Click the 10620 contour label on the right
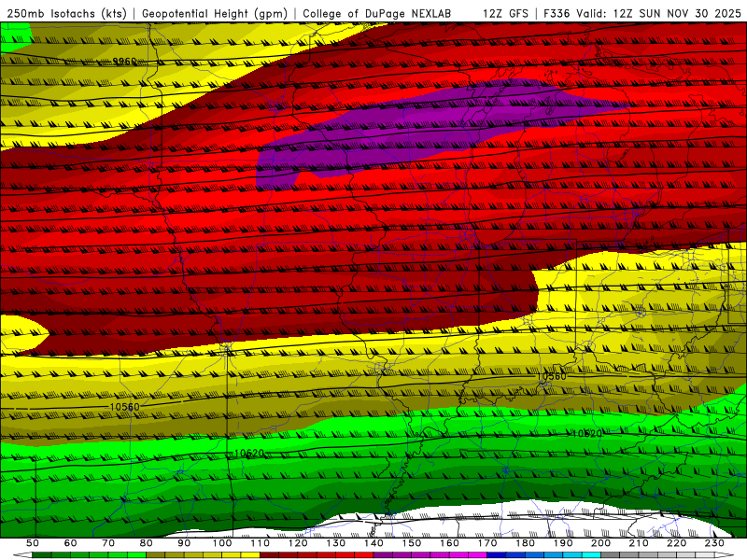The image size is (747, 560). point(586,433)
